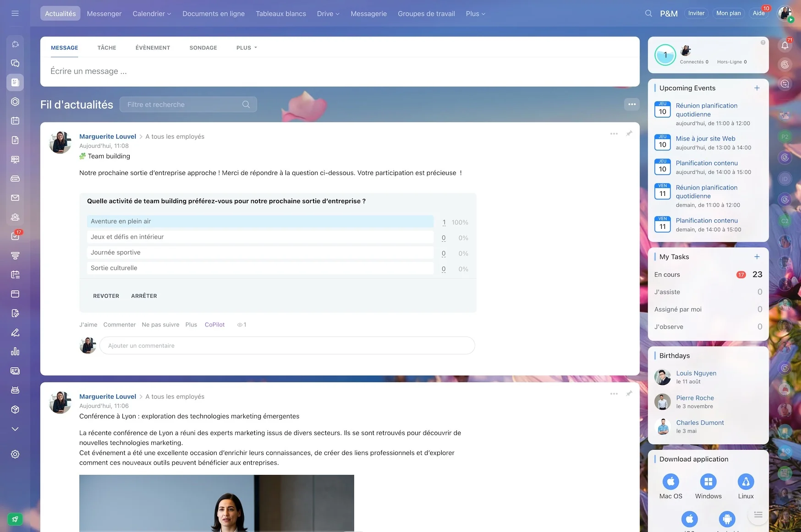Select the Jeux et défis en intérieur option

[x=260, y=237]
